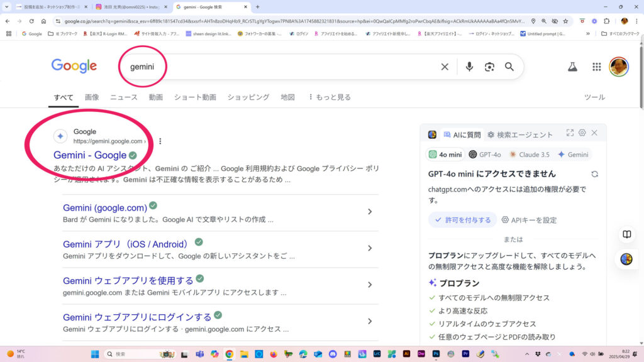The width and height of the screenshot is (644, 362).
Task: Click the sidebar extension logo in panel header
Action: point(432,134)
